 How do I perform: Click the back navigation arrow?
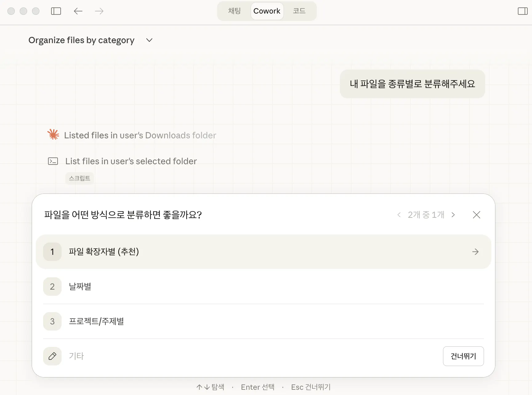tap(78, 11)
